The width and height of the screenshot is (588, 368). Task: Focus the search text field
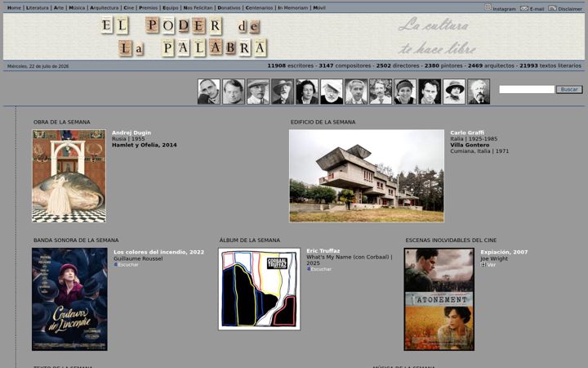click(527, 89)
